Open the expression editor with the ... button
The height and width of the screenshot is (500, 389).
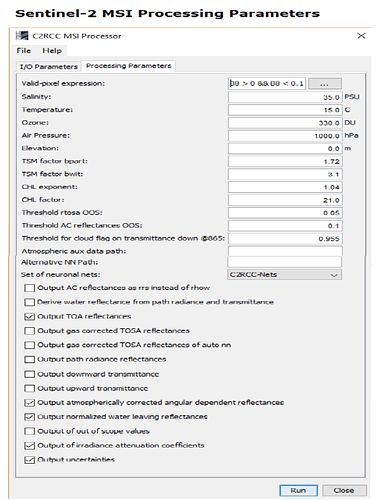tap(325, 83)
